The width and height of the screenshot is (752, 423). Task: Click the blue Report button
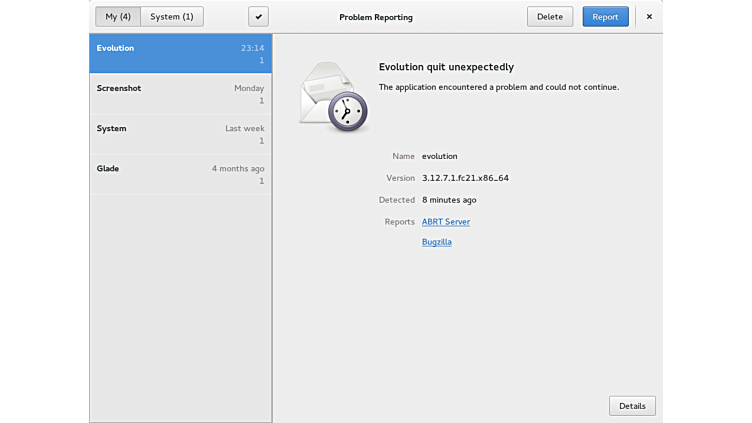(605, 17)
